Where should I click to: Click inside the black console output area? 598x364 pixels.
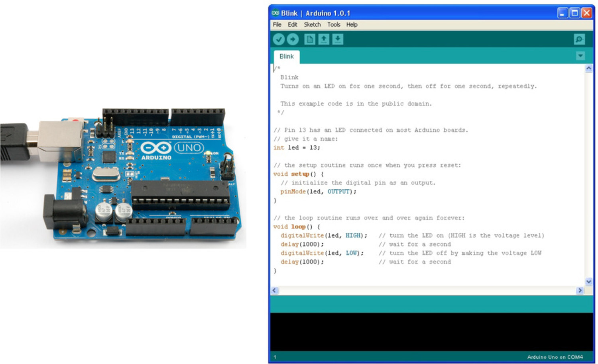point(431,332)
